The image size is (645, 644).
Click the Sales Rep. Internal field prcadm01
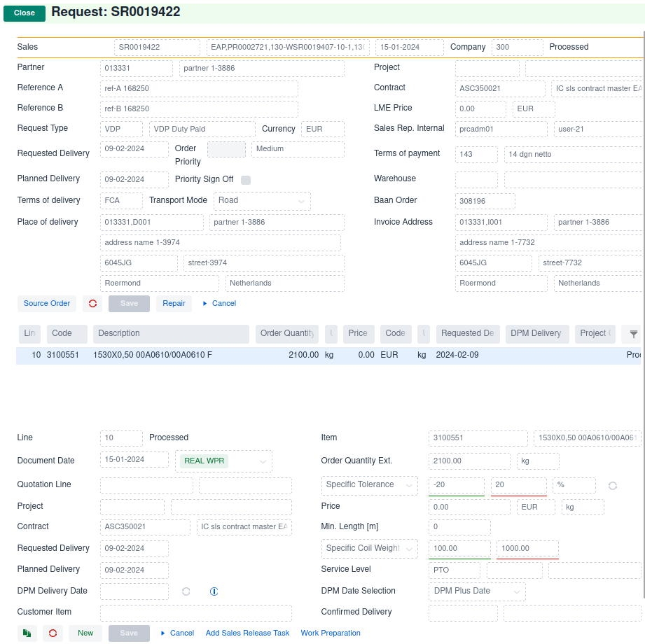[x=501, y=129]
